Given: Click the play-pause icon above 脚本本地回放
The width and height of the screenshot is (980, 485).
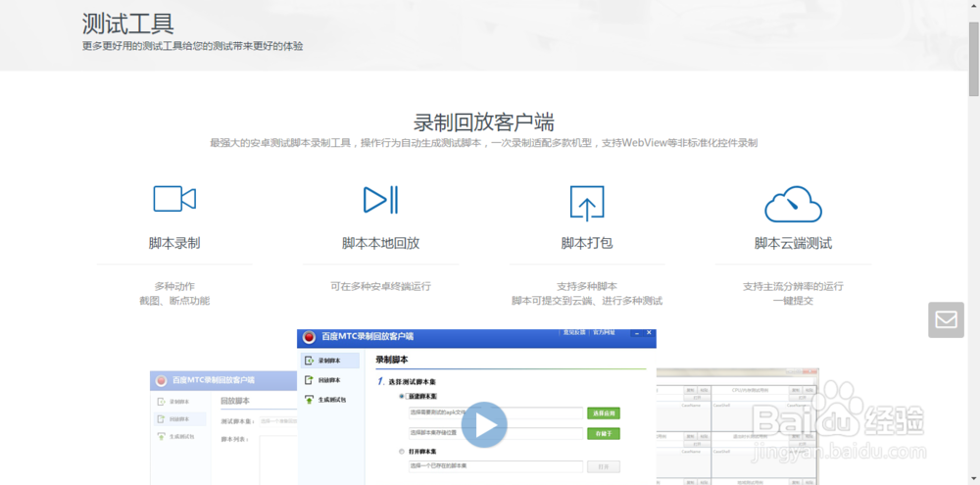Looking at the screenshot, I should click(380, 199).
